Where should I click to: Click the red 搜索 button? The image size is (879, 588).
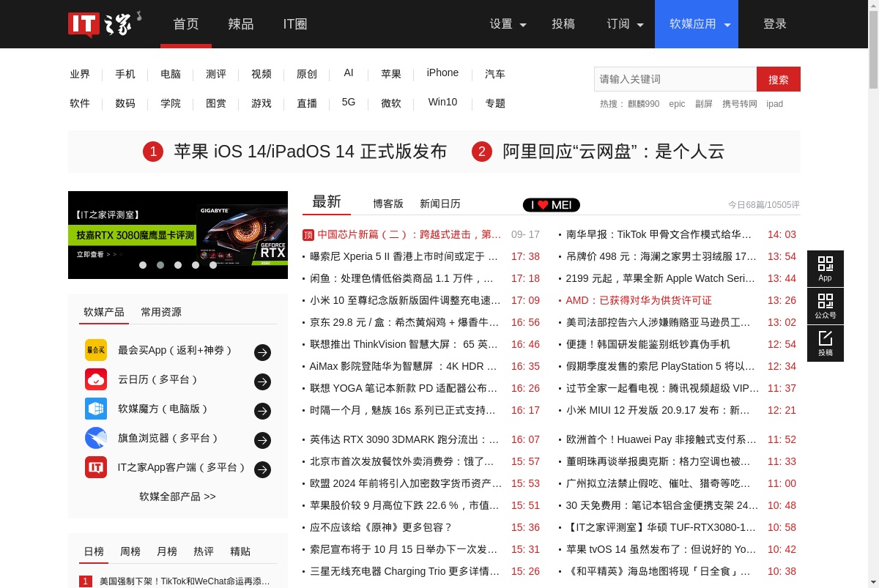click(x=779, y=79)
